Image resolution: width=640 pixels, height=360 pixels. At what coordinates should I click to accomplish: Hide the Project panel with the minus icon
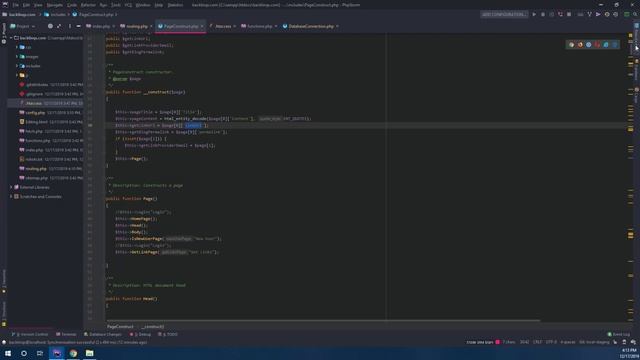point(78,26)
